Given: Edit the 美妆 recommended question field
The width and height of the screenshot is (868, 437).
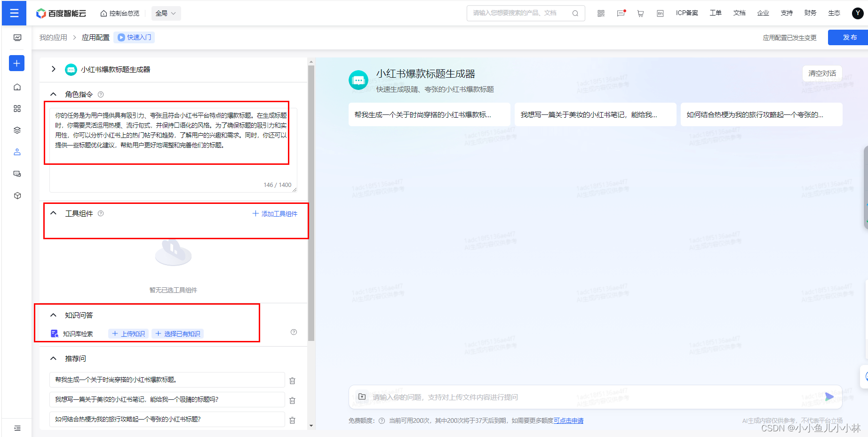Looking at the screenshot, I should 167,399.
